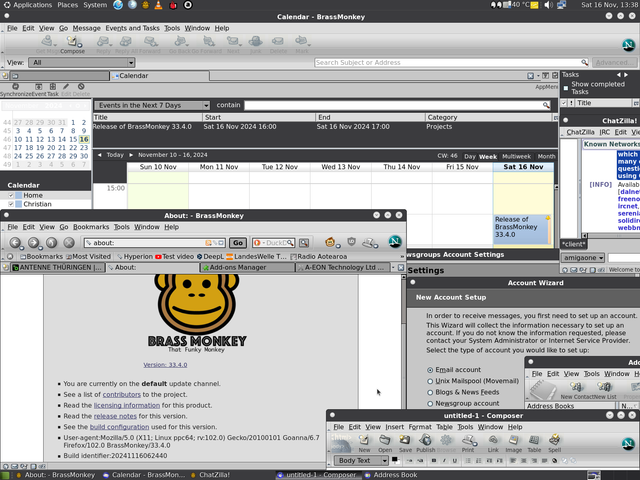This screenshot has width=640, height=480.
Task: Click the Print icon in Composer toolbar
Action: (469, 440)
